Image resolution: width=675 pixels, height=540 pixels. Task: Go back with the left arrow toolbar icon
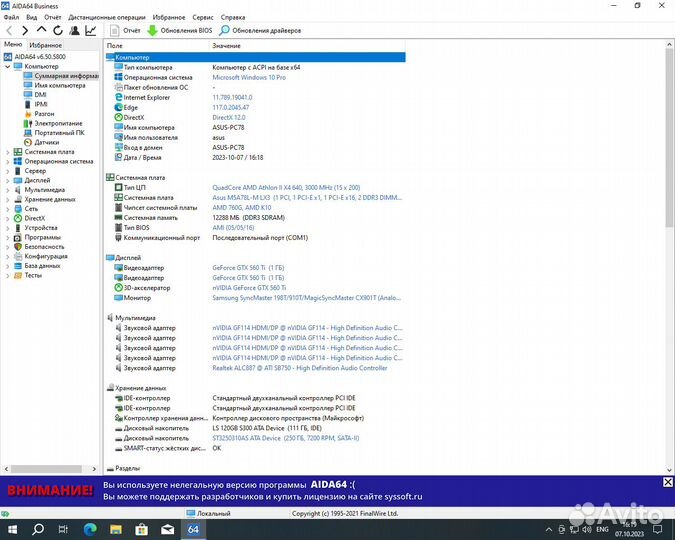9,30
